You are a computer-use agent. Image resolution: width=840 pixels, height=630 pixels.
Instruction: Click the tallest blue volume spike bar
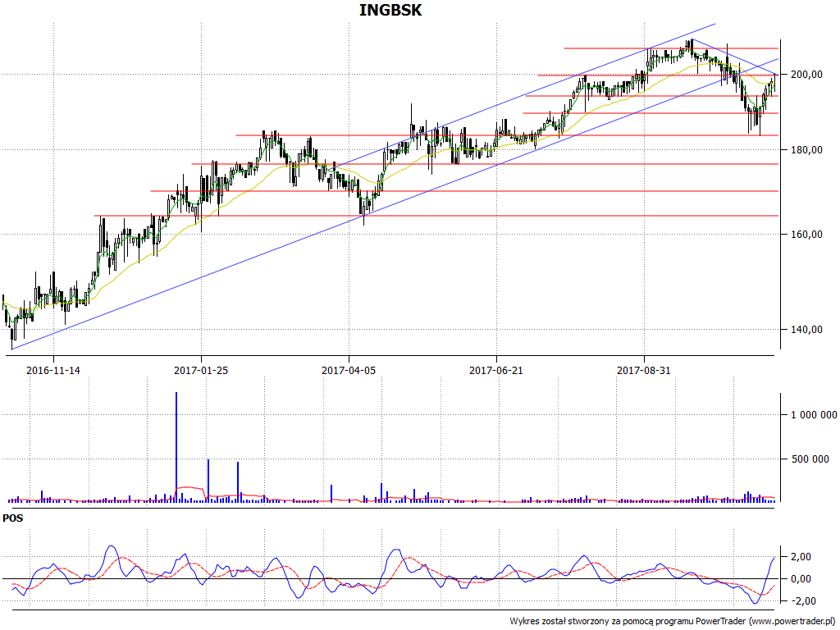click(176, 447)
